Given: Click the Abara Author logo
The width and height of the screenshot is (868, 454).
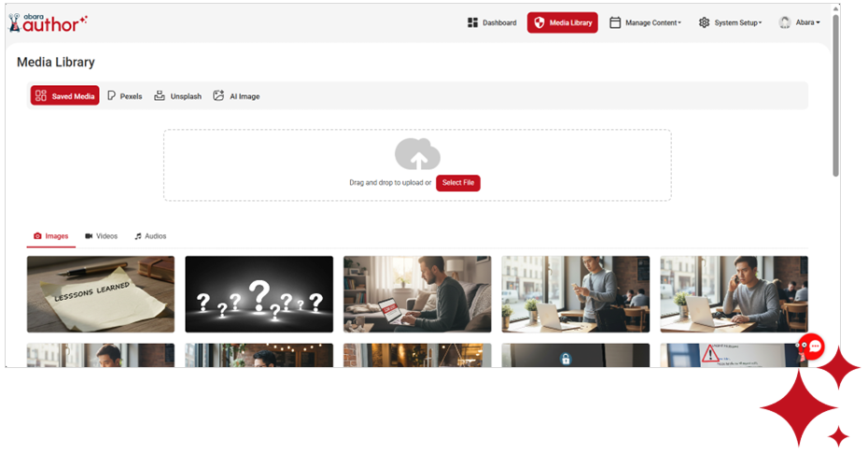Looking at the screenshot, I should tap(48, 22).
